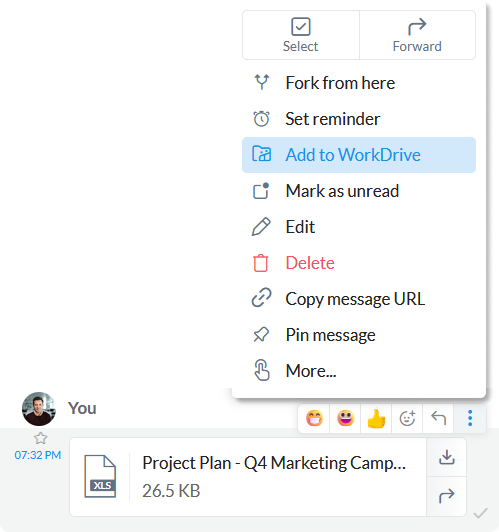Edit the message
Image resolution: width=499 pixels, height=532 pixels.
click(359, 227)
